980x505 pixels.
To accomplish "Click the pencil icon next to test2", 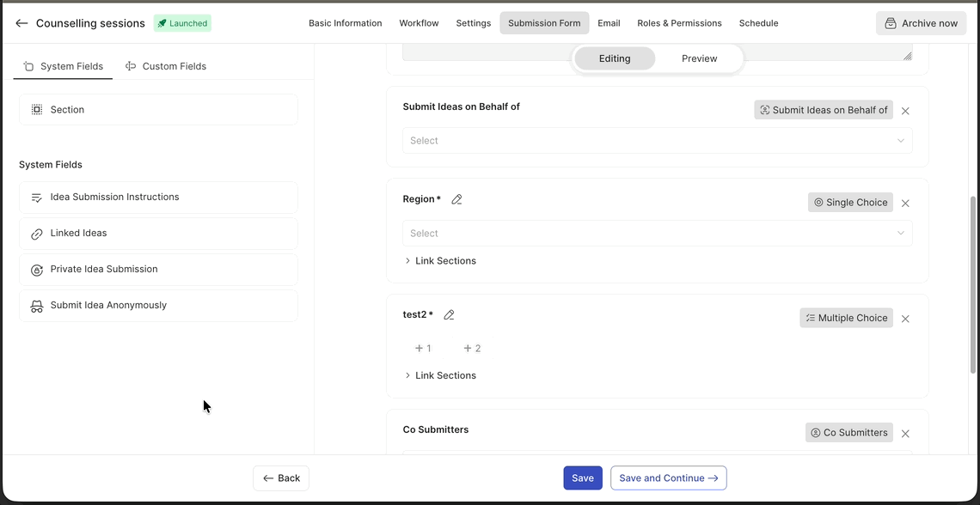I will coord(449,315).
